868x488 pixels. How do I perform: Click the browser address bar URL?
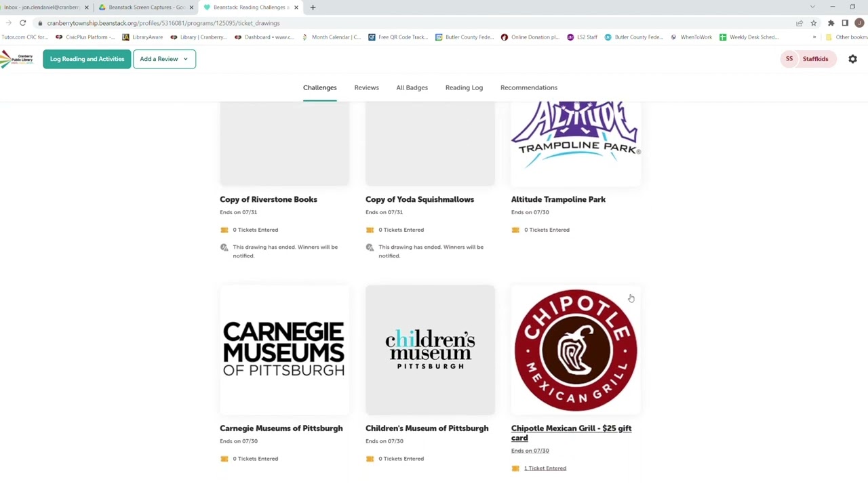click(x=163, y=23)
